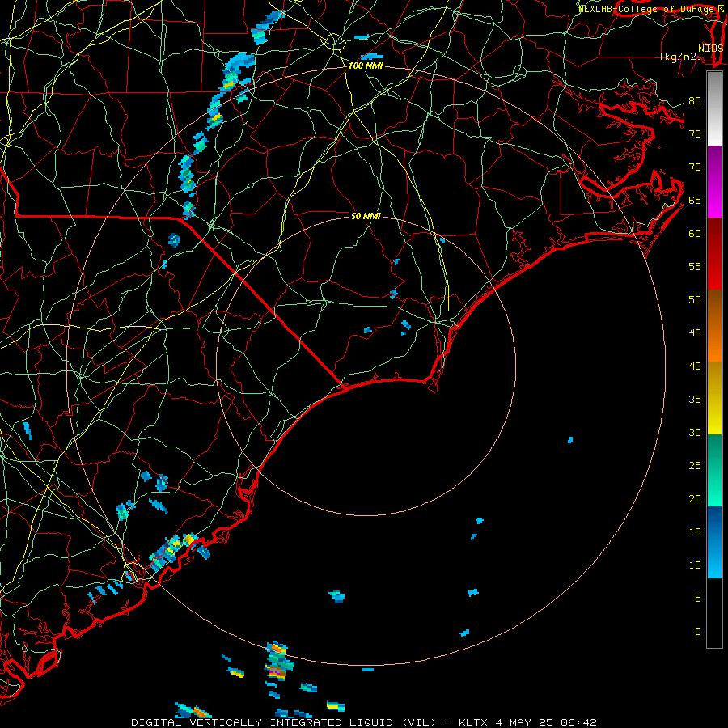Click the 45 value on the scale
This screenshot has width=728, height=728.
695,333
